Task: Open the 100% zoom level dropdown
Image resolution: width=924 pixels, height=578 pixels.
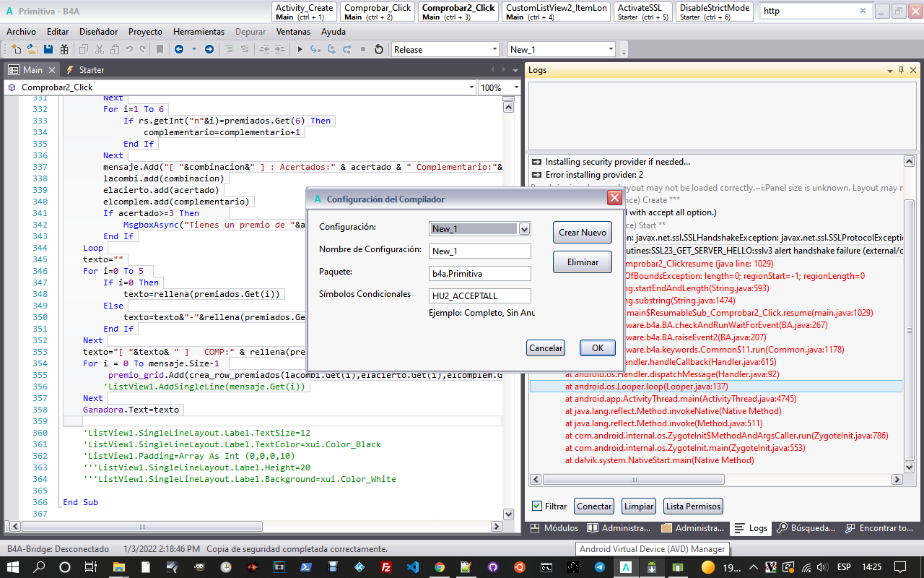Action: [x=516, y=87]
